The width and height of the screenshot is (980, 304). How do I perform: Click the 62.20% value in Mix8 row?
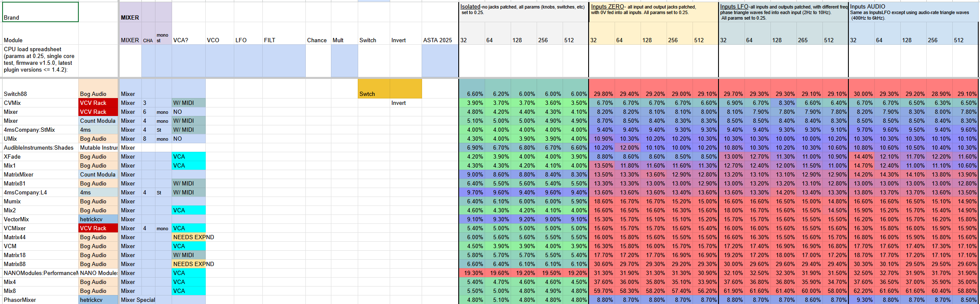(x=861, y=291)
